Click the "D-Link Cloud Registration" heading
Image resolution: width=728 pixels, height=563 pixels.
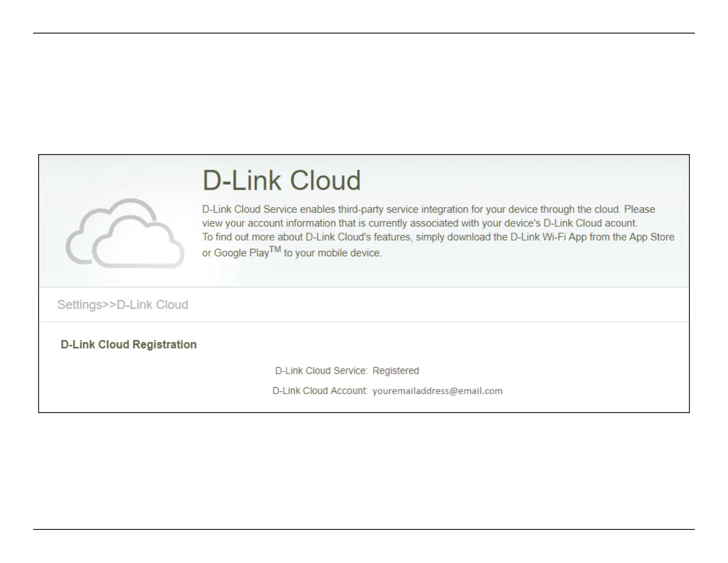click(x=129, y=345)
